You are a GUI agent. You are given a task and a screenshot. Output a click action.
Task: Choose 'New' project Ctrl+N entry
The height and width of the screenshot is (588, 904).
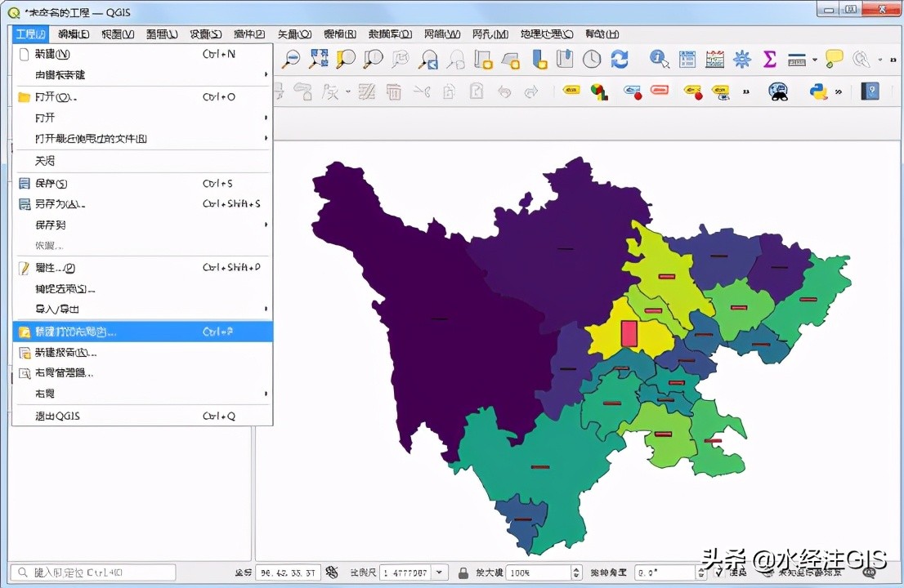coord(142,54)
